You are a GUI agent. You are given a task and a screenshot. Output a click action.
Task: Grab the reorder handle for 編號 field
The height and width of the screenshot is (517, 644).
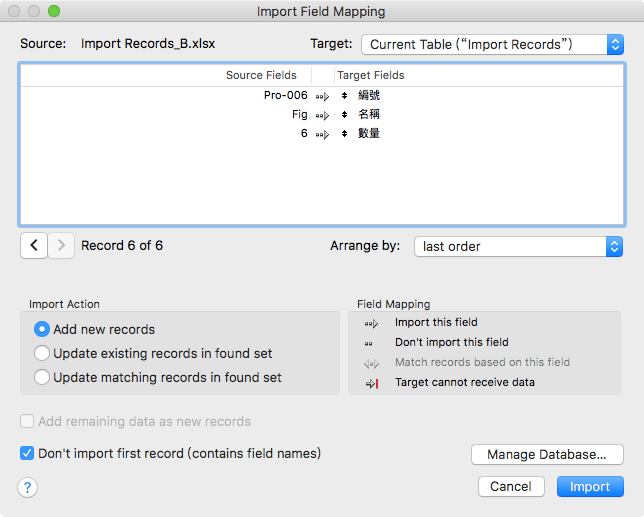[x=344, y=96]
